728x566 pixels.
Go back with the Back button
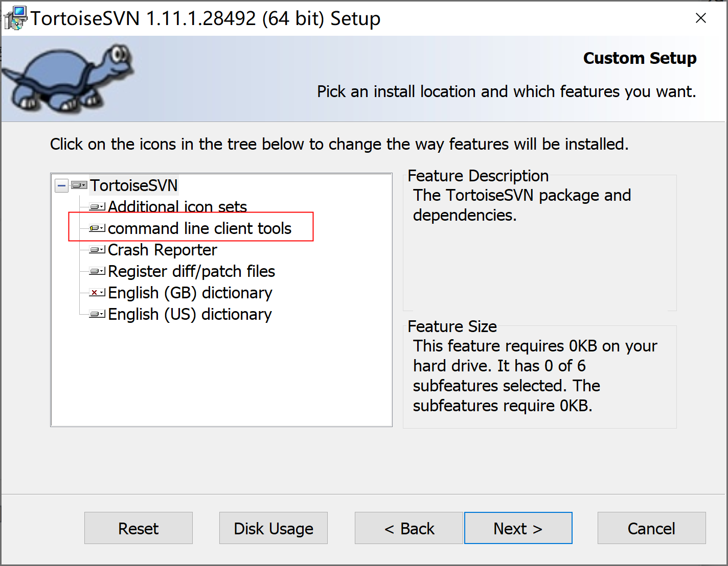(x=409, y=528)
